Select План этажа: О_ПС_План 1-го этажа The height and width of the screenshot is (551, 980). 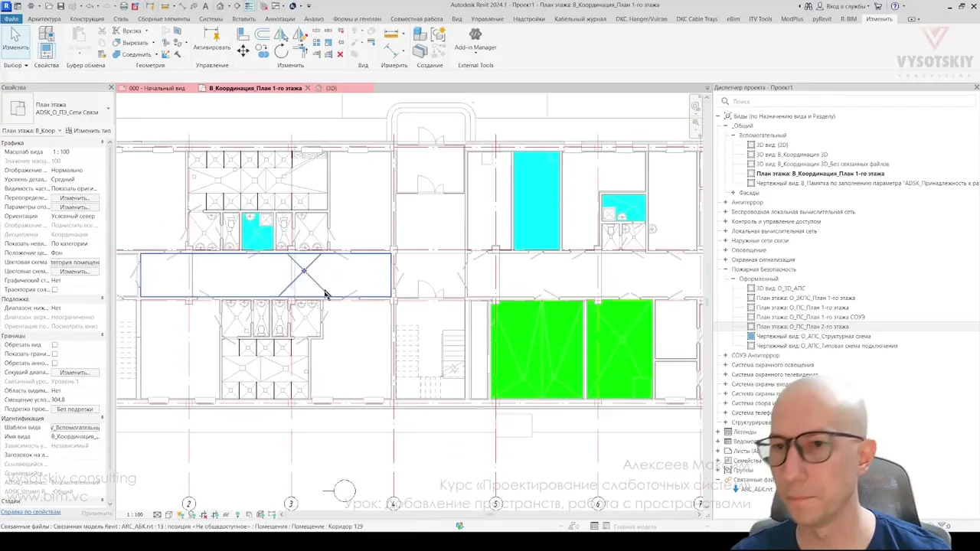(802, 308)
